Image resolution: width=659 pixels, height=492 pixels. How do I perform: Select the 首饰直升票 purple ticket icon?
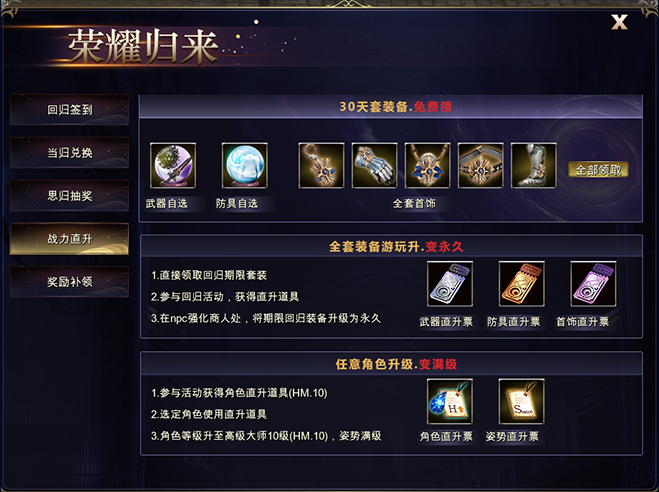point(593,284)
